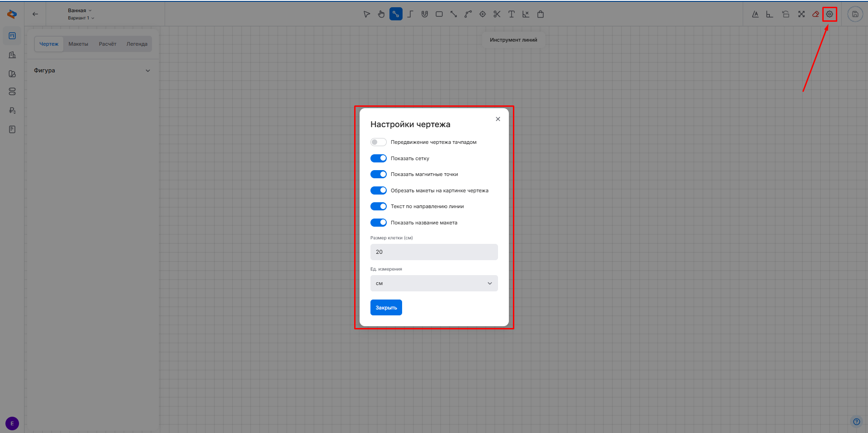Click the save diskette icon

coord(855,14)
